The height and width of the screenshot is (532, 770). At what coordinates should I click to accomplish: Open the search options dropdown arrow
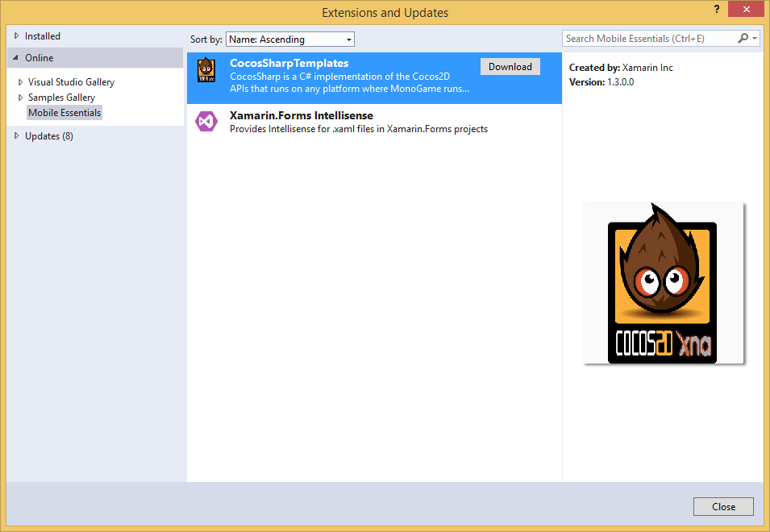pos(755,38)
